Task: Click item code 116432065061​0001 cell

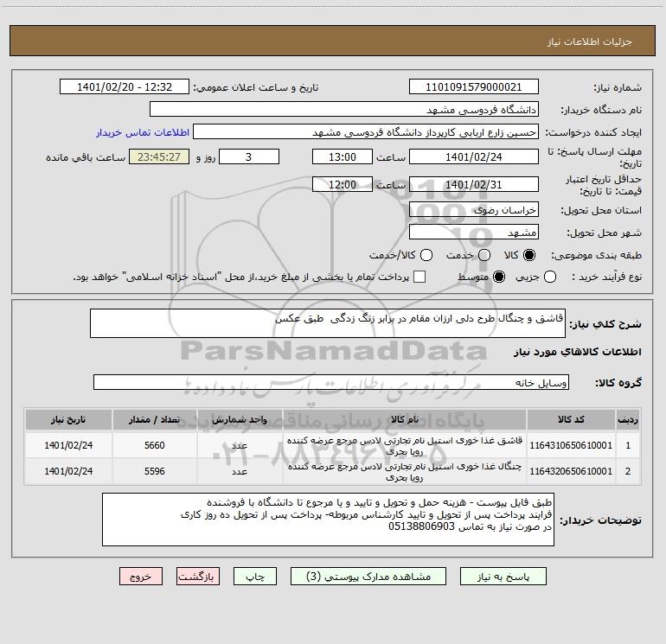Action: pyautogui.click(x=571, y=471)
